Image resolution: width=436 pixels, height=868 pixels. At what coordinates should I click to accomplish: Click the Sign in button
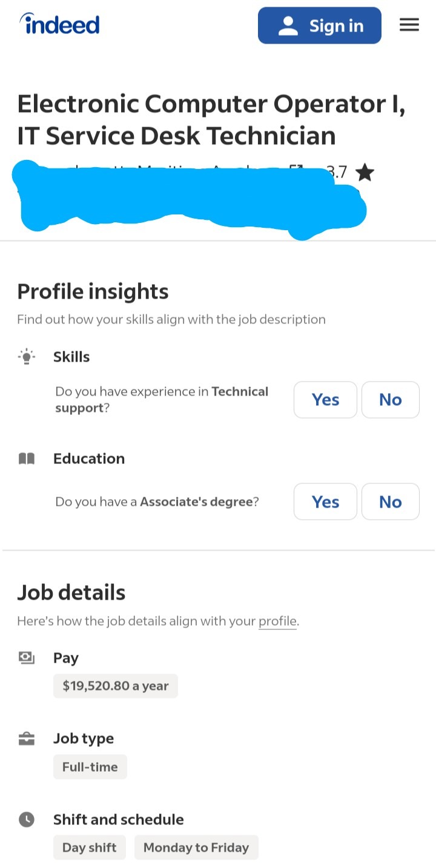click(320, 25)
